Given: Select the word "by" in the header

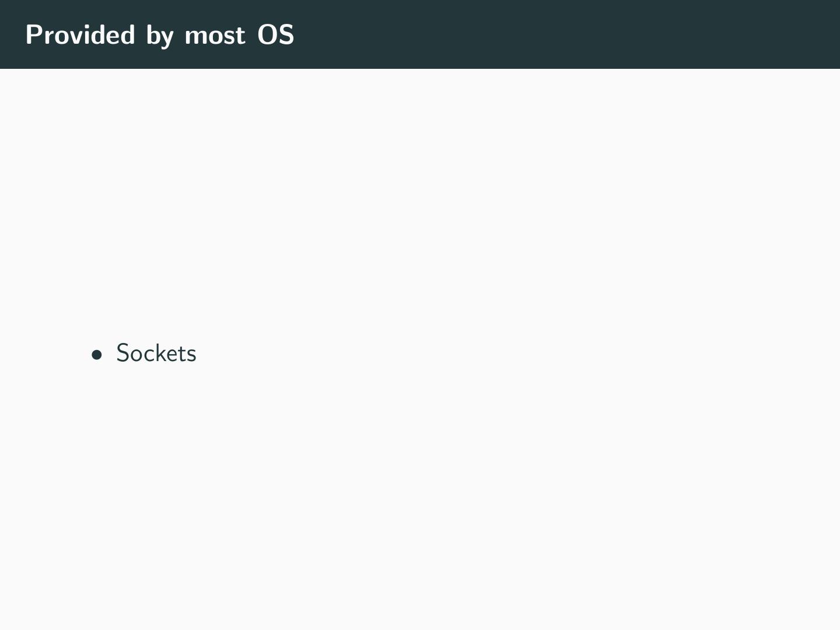Looking at the screenshot, I should click(x=160, y=36).
